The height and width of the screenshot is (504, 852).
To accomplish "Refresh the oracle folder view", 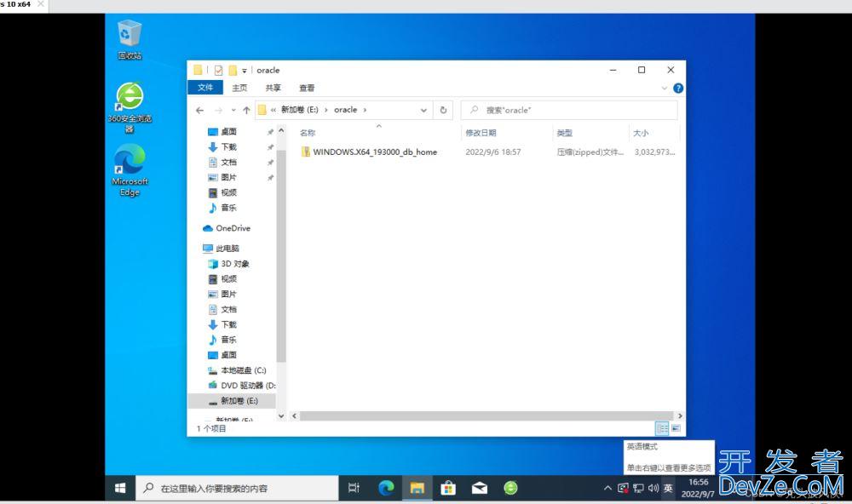I will coord(443,111).
